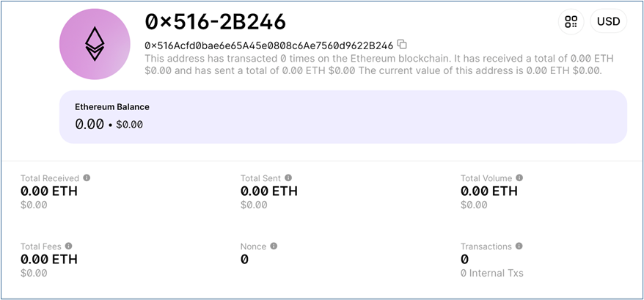
Task: Show info tooltip for Total Volume
Action: (519, 178)
